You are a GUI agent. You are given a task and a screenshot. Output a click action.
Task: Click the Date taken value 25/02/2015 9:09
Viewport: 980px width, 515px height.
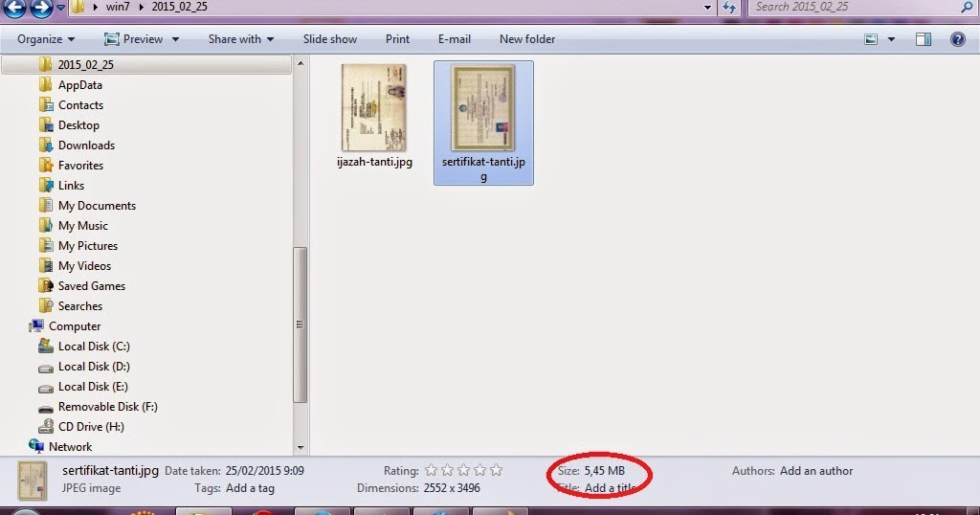click(265, 471)
